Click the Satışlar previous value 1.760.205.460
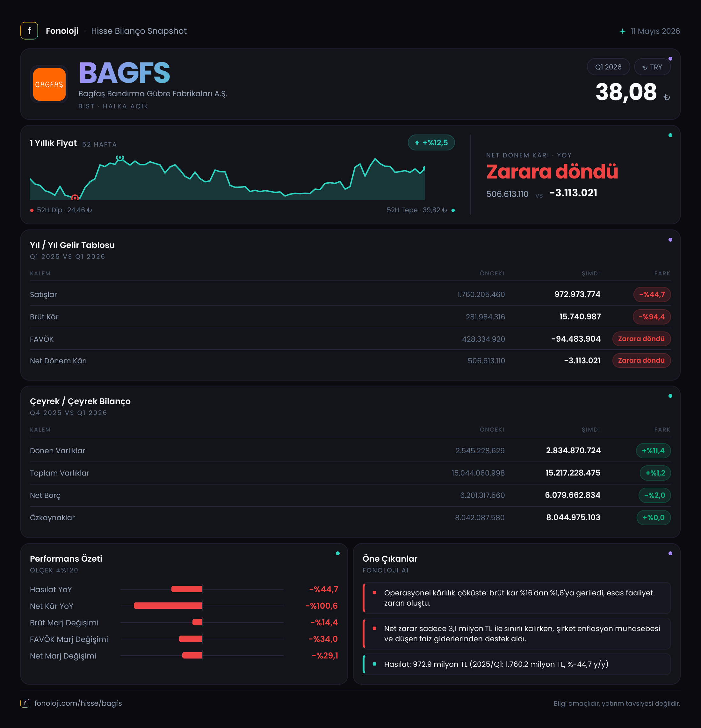The width and height of the screenshot is (701, 728). tap(481, 295)
